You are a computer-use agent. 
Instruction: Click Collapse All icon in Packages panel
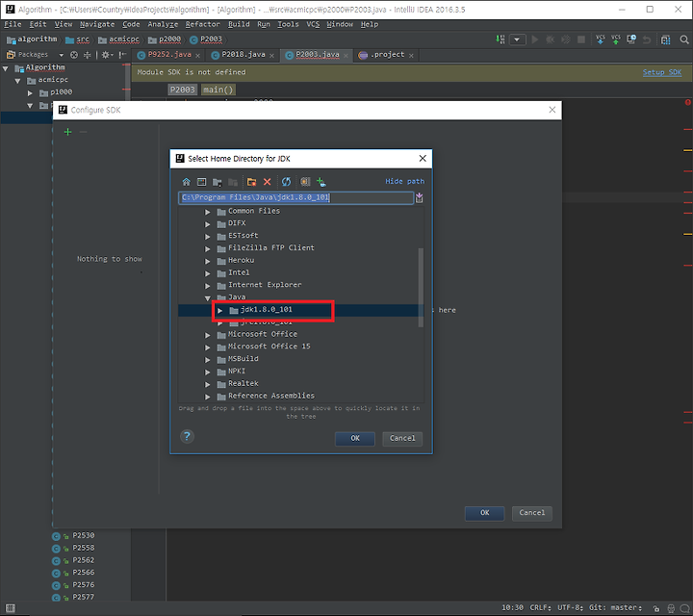pos(87,55)
